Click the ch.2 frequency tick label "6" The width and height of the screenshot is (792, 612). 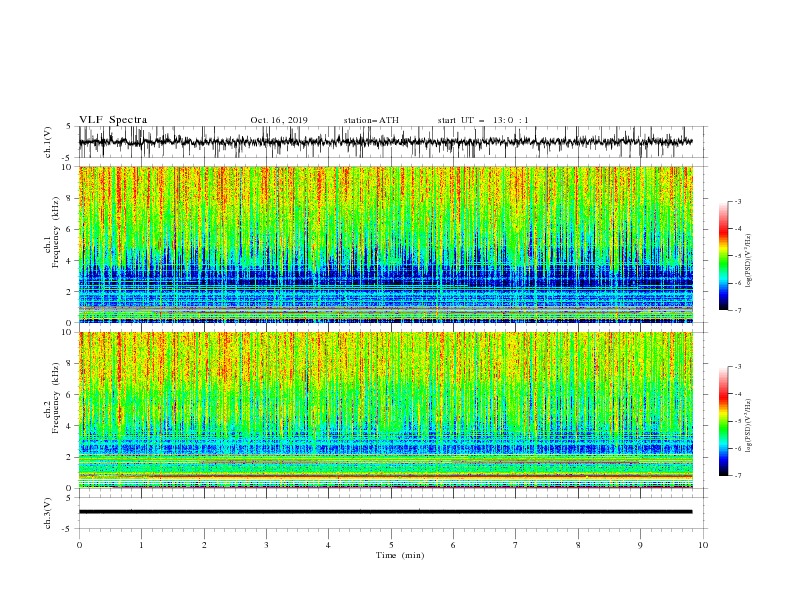(x=71, y=395)
